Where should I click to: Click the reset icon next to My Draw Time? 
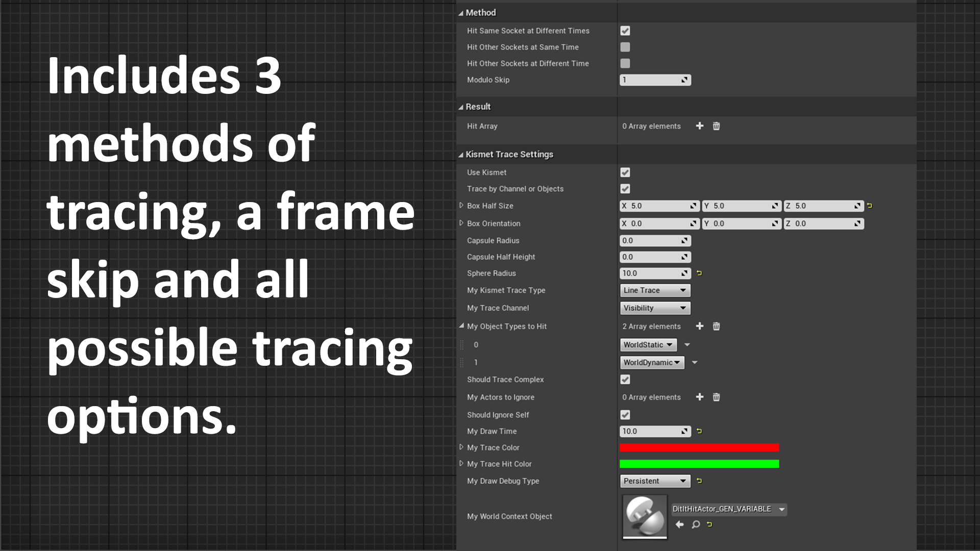click(700, 431)
